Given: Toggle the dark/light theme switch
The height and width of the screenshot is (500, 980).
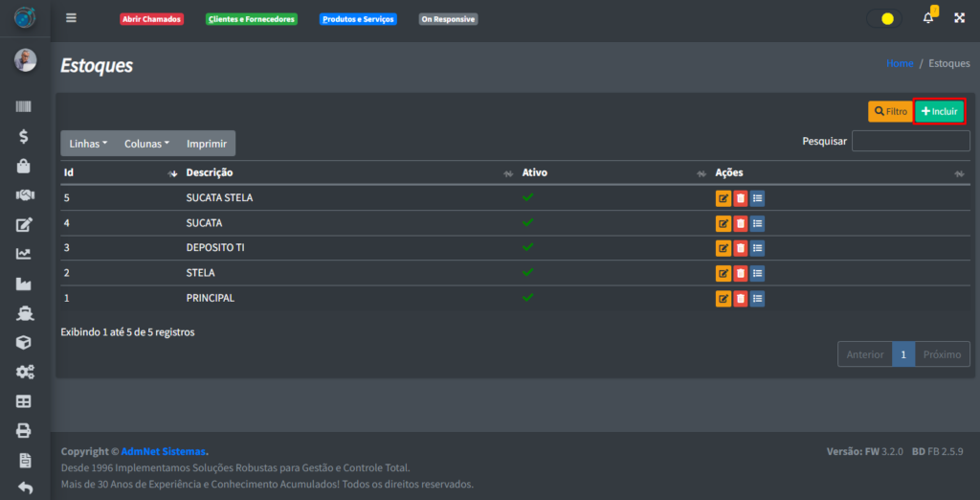Looking at the screenshot, I should click(883, 18).
